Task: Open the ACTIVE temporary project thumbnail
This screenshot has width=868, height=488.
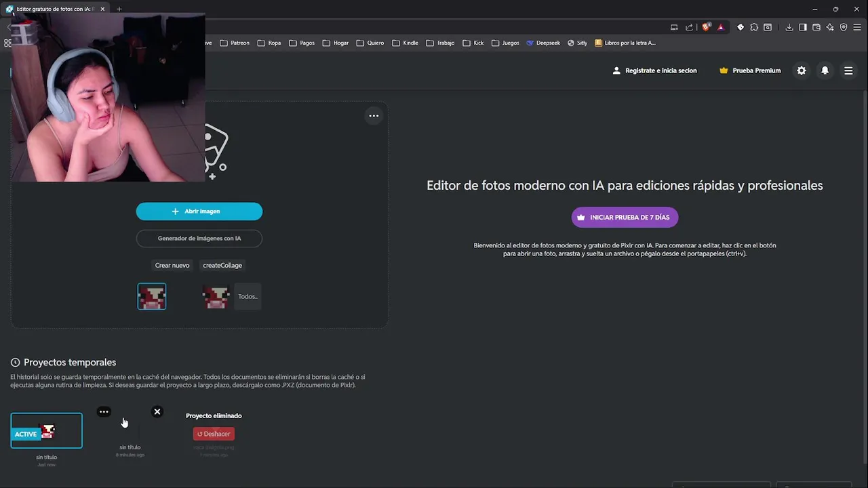Action: click(46, 430)
